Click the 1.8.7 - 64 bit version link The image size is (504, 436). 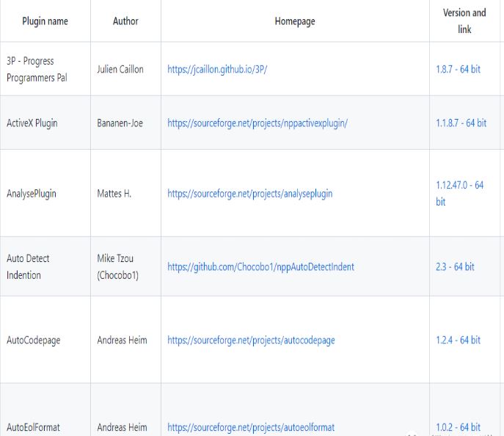[x=458, y=69]
